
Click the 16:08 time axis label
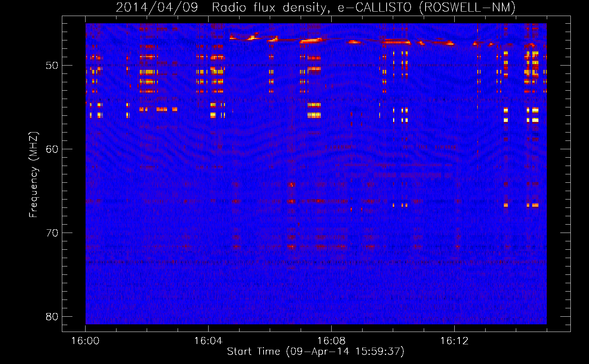[x=331, y=341]
